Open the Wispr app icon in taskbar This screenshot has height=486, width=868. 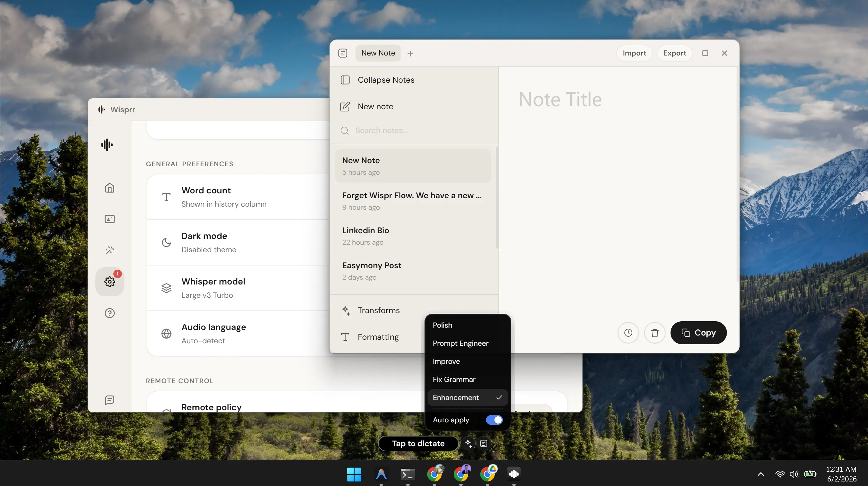[x=513, y=474]
